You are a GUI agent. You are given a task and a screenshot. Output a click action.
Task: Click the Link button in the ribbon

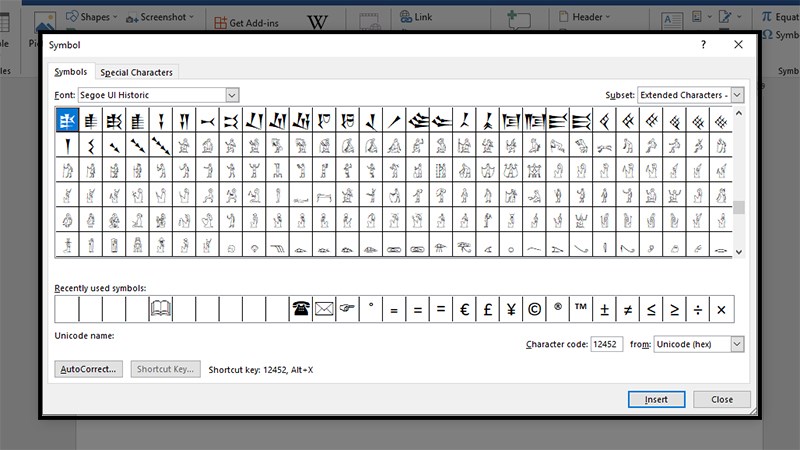pyautogui.click(x=416, y=17)
